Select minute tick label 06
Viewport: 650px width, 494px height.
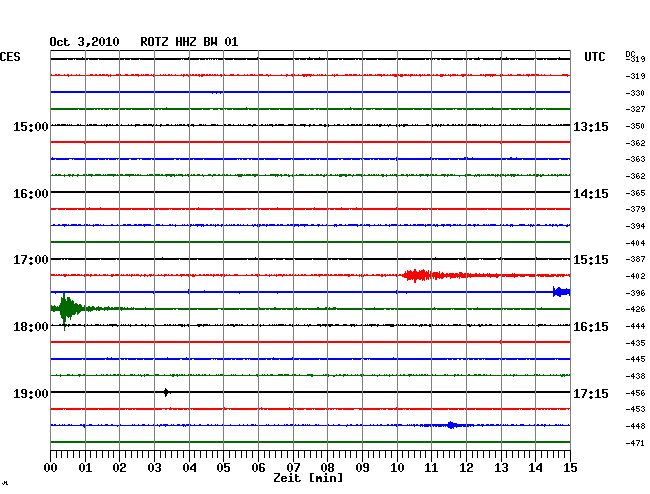pyautogui.click(x=258, y=468)
